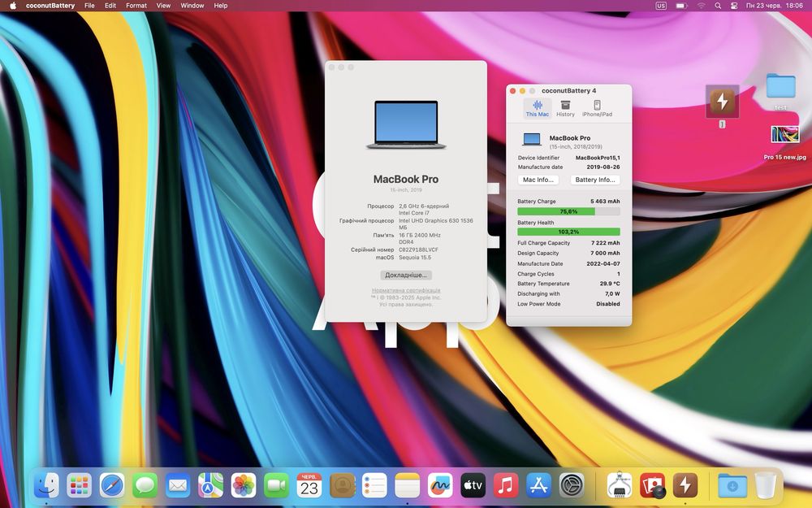
Task: Open the coconutBattery application menu
Action: (x=50, y=6)
